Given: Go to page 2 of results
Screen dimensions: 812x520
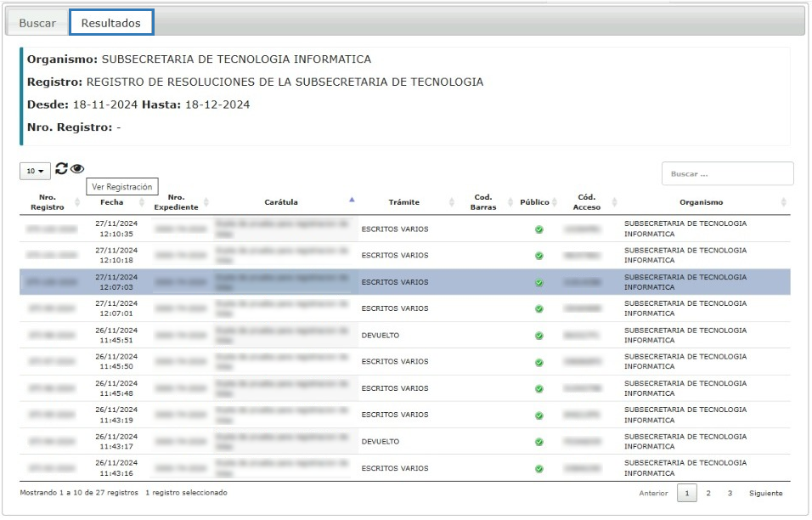Looking at the screenshot, I should (708, 494).
